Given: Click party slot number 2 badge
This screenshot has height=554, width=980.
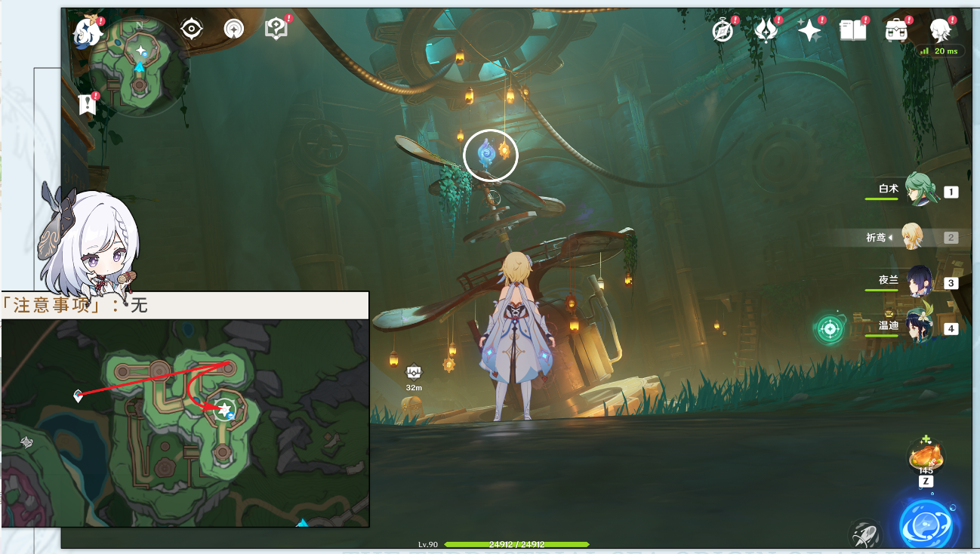Looking at the screenshot, I should (x=951, y=238).
